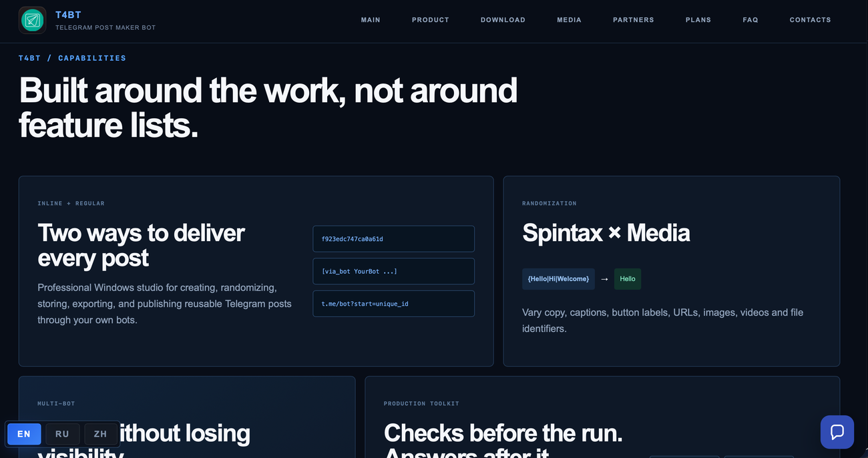
Task: Click the 'TELEGRAM POST MAKER BOT' tagline
Action: coord(105,27)
